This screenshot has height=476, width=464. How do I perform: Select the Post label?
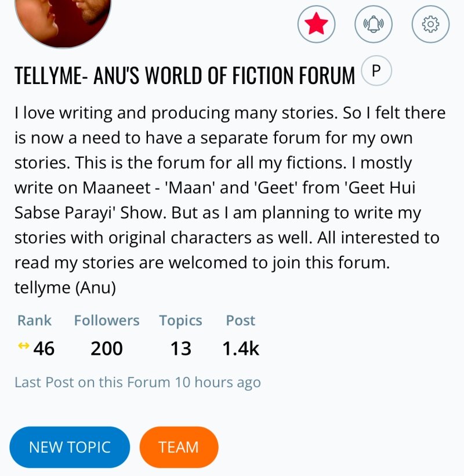(240, 321)
